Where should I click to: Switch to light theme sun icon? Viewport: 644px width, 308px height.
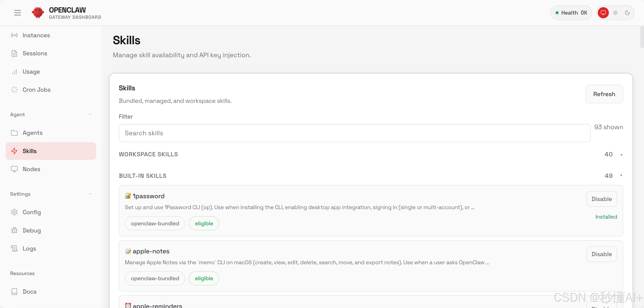point(615,13)
